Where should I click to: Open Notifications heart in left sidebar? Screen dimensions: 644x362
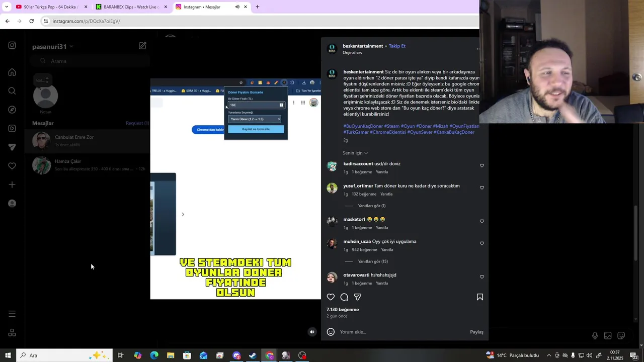(x=12, y=166)
